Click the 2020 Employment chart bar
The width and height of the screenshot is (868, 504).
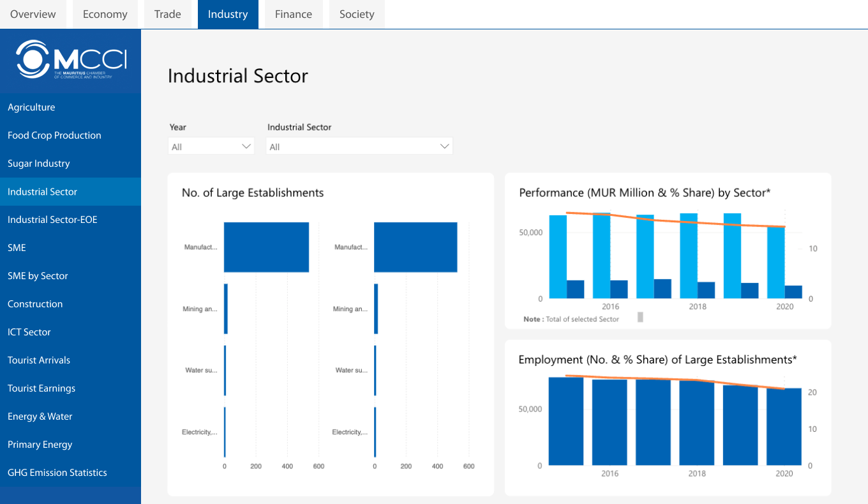tap(784, 426)
